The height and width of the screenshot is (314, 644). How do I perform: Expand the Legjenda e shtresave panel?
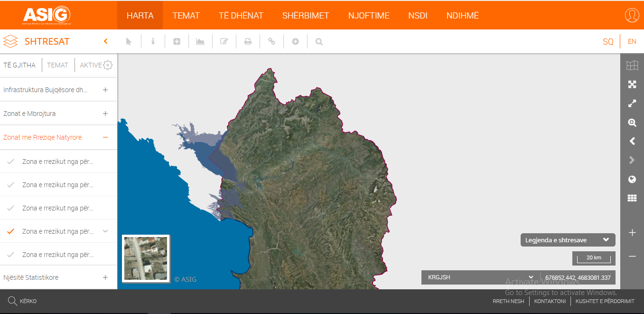pos(568,240)
